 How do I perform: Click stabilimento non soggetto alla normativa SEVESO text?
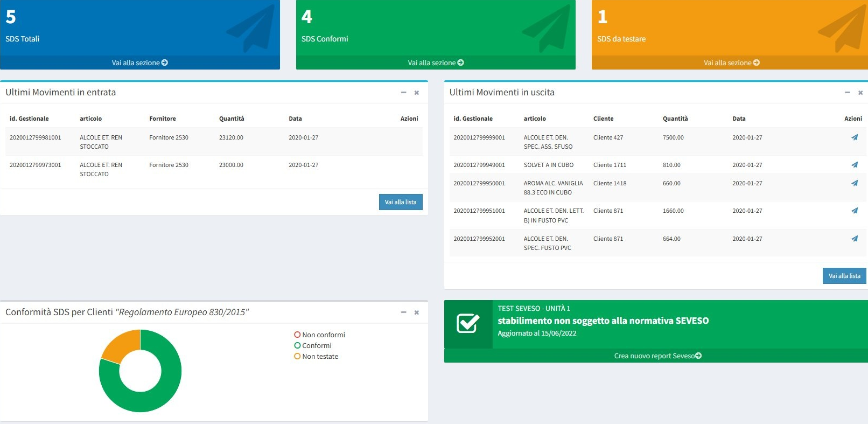[x=603, y=321]
